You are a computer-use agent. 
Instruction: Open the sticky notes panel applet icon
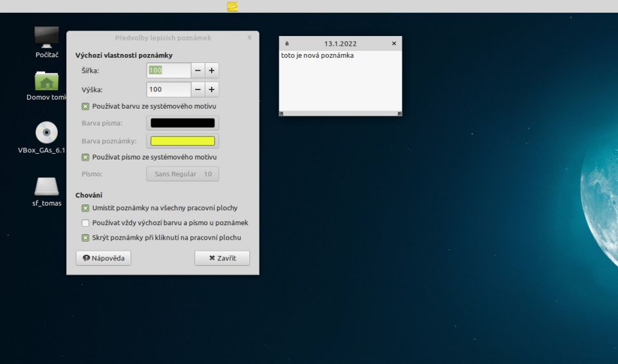click(x=232, y=6)
